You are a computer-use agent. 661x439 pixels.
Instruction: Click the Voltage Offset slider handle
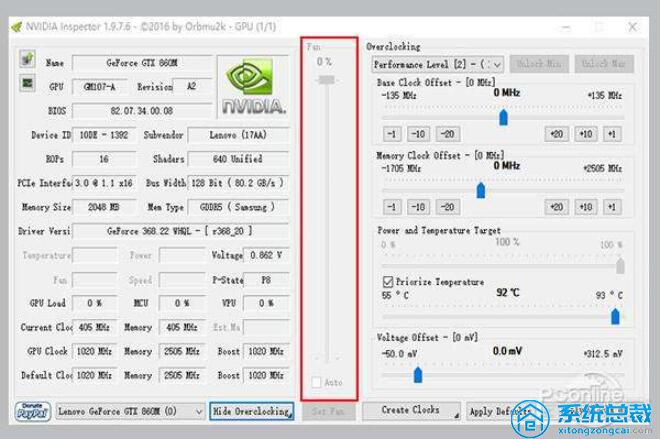418,374
